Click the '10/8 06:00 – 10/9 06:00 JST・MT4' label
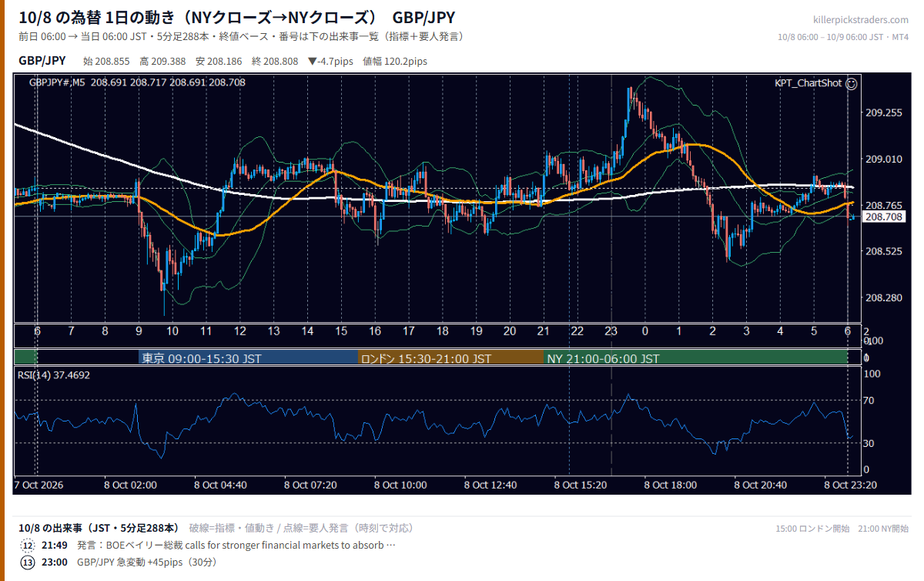 (843, 37)
